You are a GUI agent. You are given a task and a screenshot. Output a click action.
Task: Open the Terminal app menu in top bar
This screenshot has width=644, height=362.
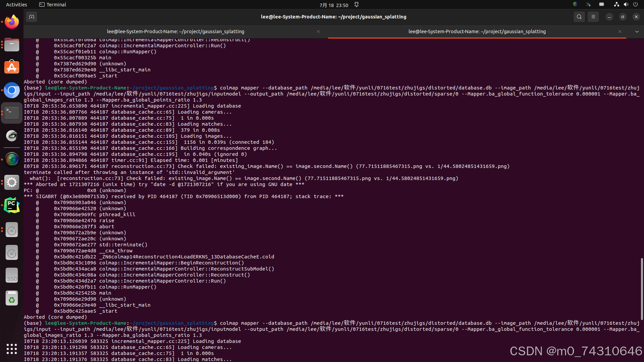(53, 5)
